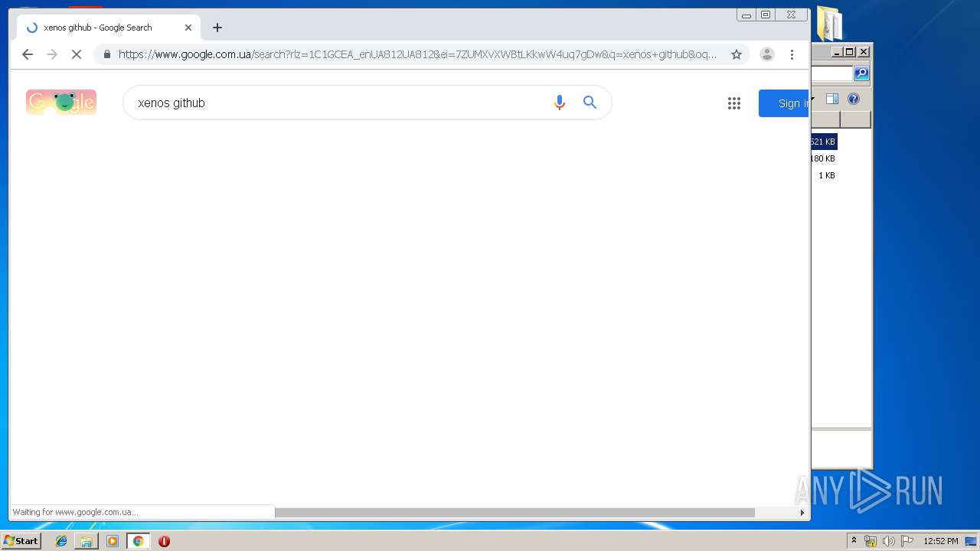980x551 pixels.
Task: Toggle the preview pane in Explorer window
Action: 832,99
